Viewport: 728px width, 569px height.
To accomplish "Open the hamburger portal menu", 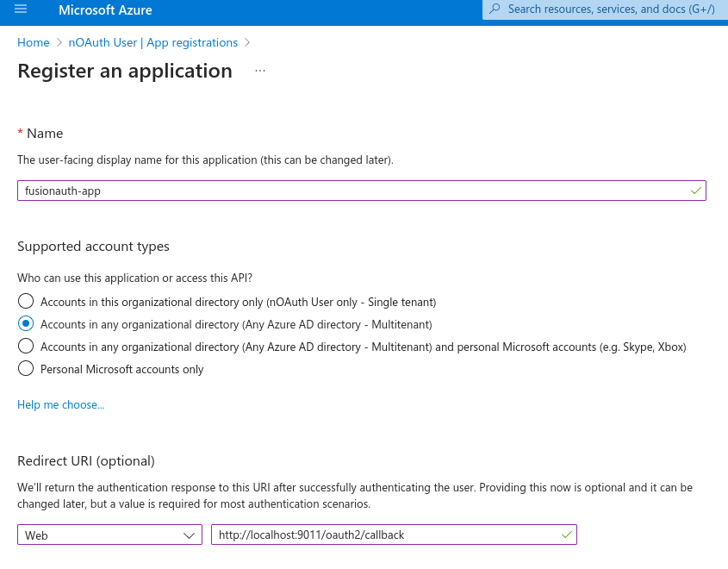I will 21,9.
